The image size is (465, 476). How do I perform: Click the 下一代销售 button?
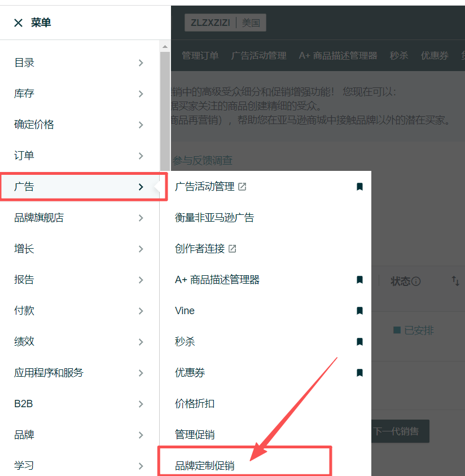(x=400, y=431)
